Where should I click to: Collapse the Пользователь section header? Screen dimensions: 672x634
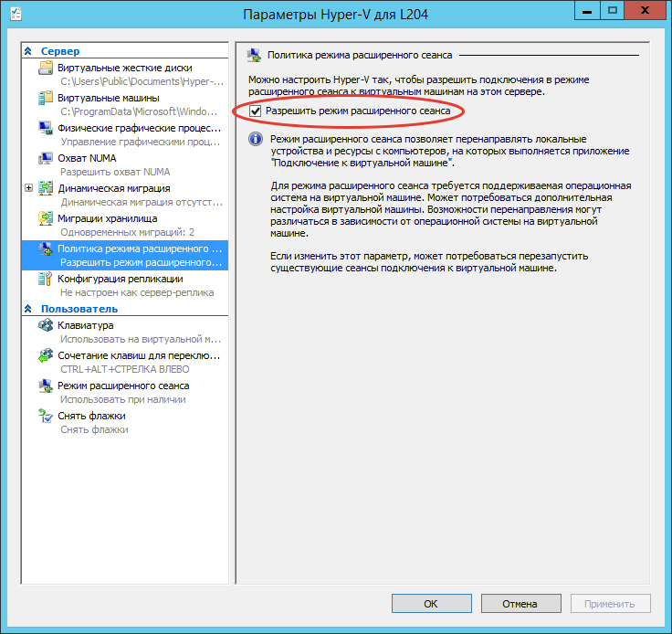tap(28, 309)
